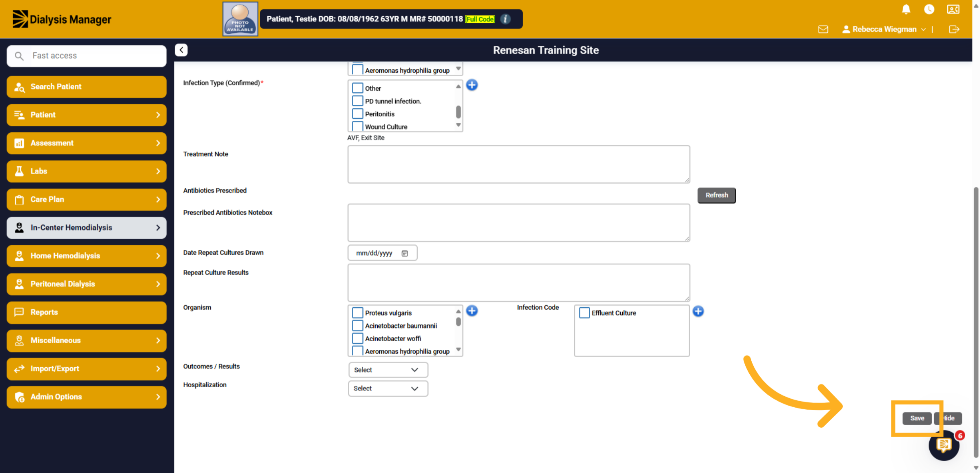Viewport: 980px width, 473px height.
Task: Add an Organism with plus icon
Action: (472, 311)
